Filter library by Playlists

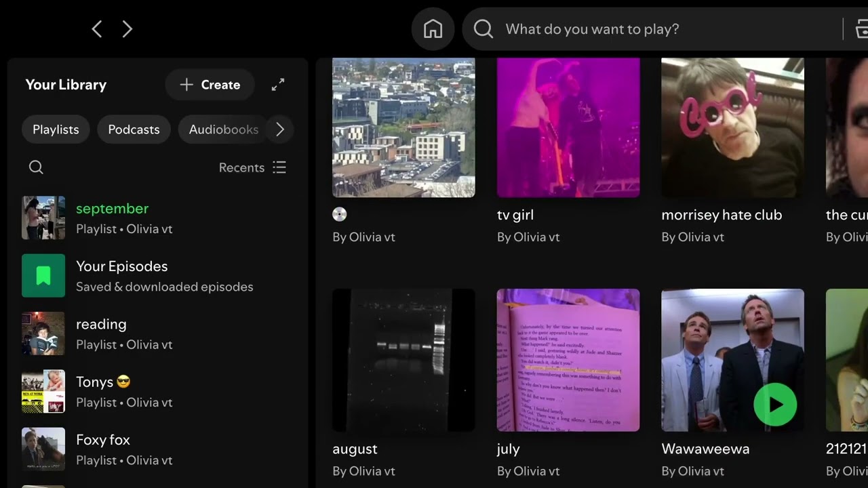(56, 129)
